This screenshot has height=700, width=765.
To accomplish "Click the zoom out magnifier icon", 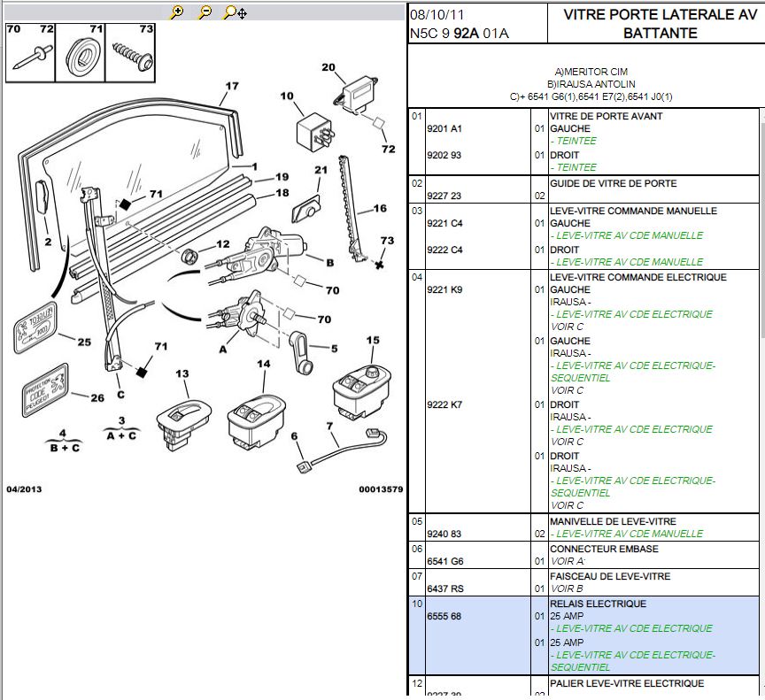I will tap(205, 12).
